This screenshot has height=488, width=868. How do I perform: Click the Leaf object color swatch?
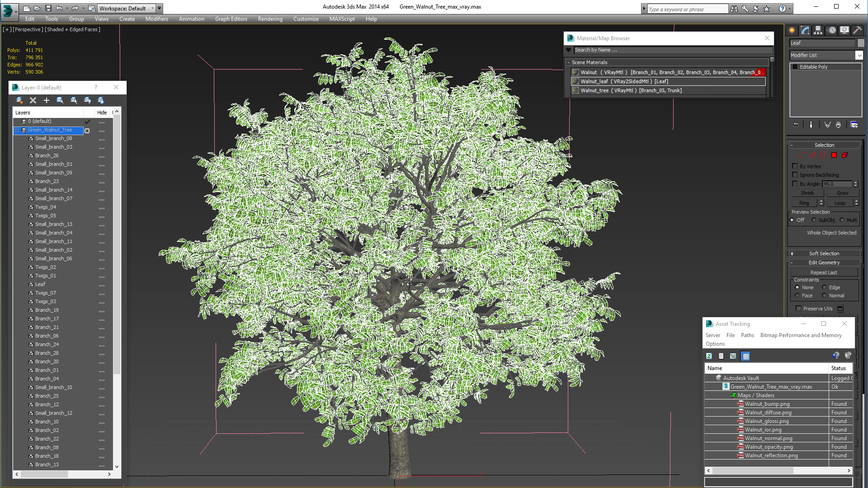(860, 43)
